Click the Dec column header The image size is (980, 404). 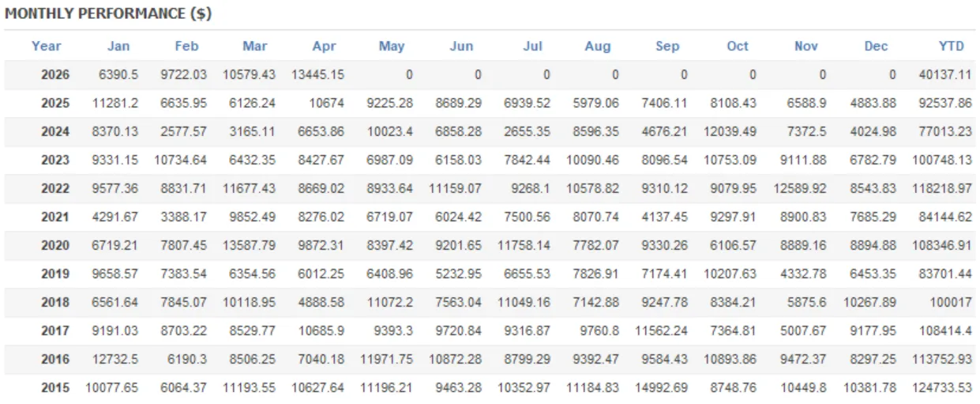[876, 46]
